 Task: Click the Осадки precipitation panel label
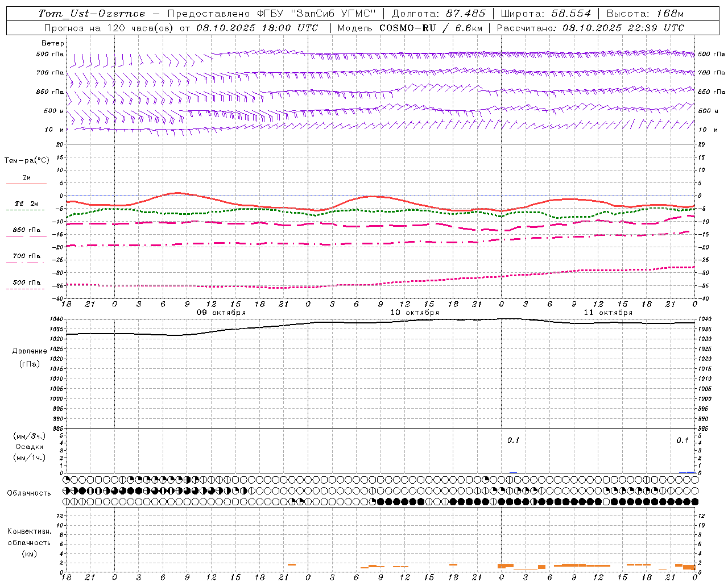click(x=30, y=447)
